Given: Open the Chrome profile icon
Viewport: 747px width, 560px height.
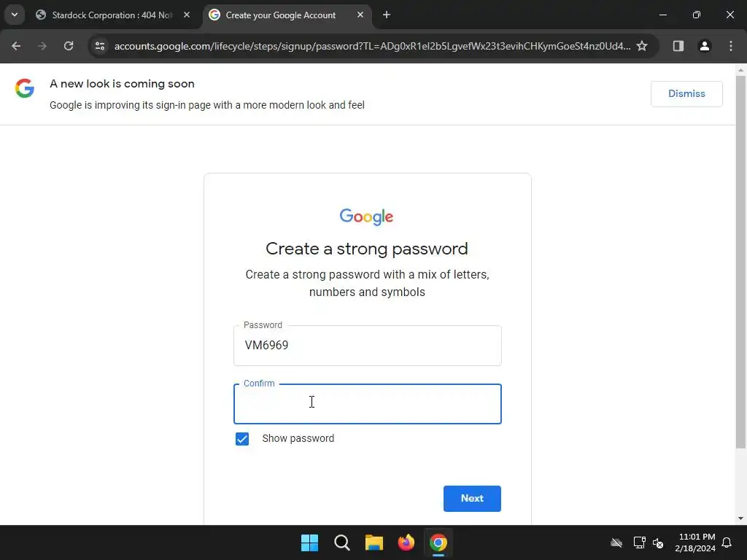Looking at the screenshot, I should coord(704,46).
